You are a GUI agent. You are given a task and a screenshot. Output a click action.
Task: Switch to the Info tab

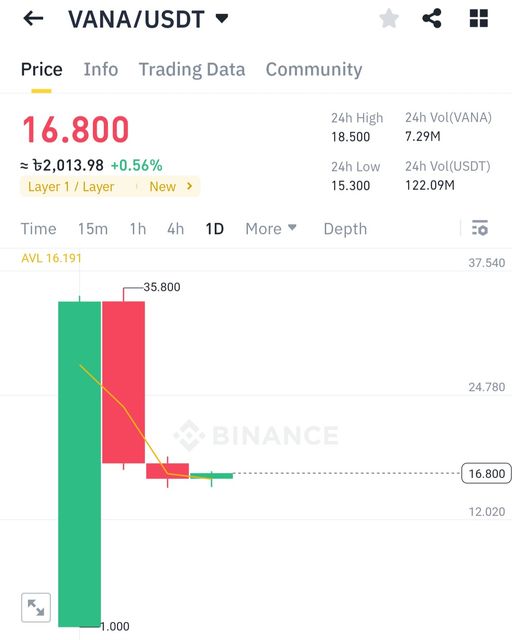[101, 69]
